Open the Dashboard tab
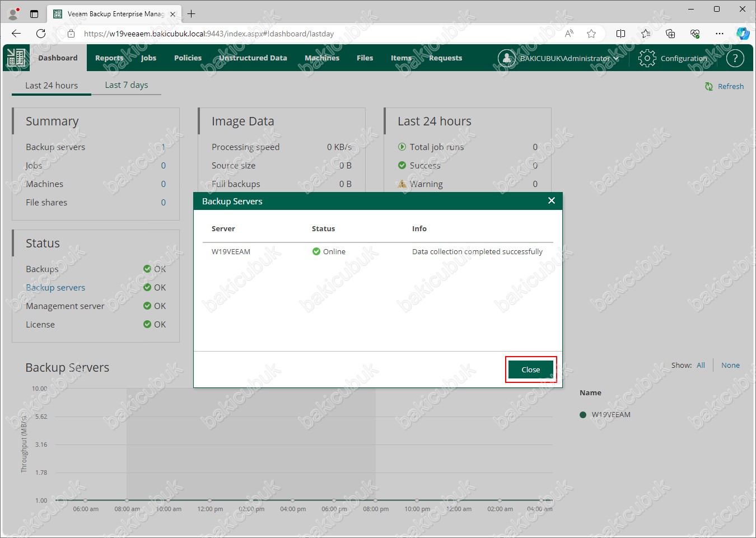This screenshot has width=756, height=538. [58, 58]
